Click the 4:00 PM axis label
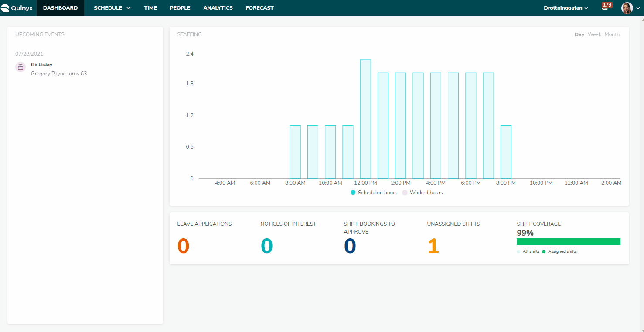Viewport: 644px width, 332px height. 436,183
